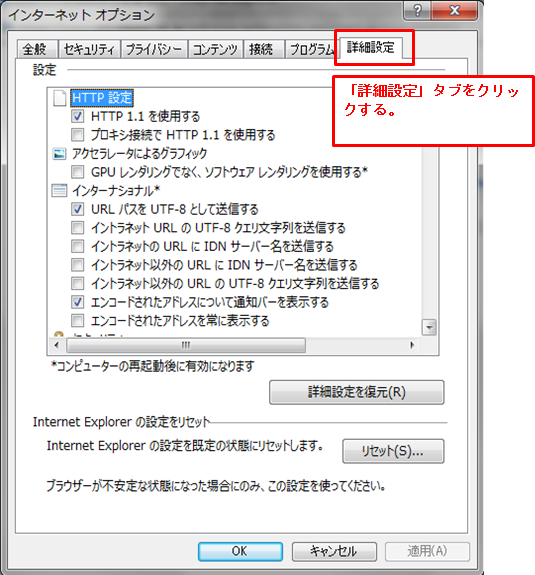Click the help question mark button

click(x=417, y=10)
